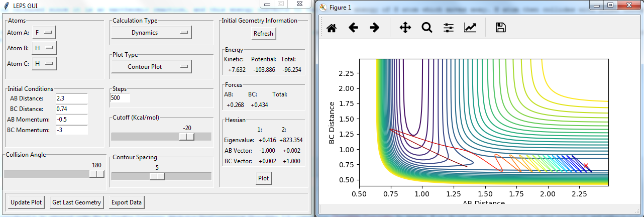Save the figure with floppy disk icon

[500, 28]
